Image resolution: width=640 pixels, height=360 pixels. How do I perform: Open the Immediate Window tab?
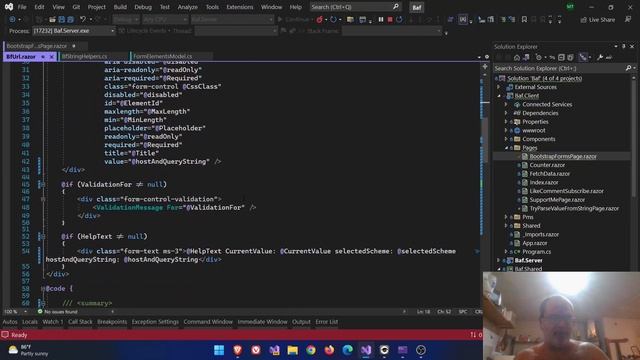pos(262,322)
